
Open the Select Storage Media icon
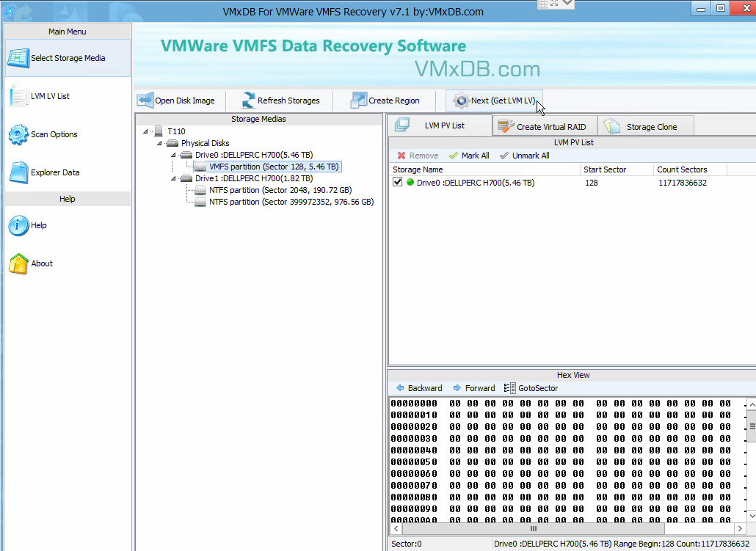coord(18,58)
